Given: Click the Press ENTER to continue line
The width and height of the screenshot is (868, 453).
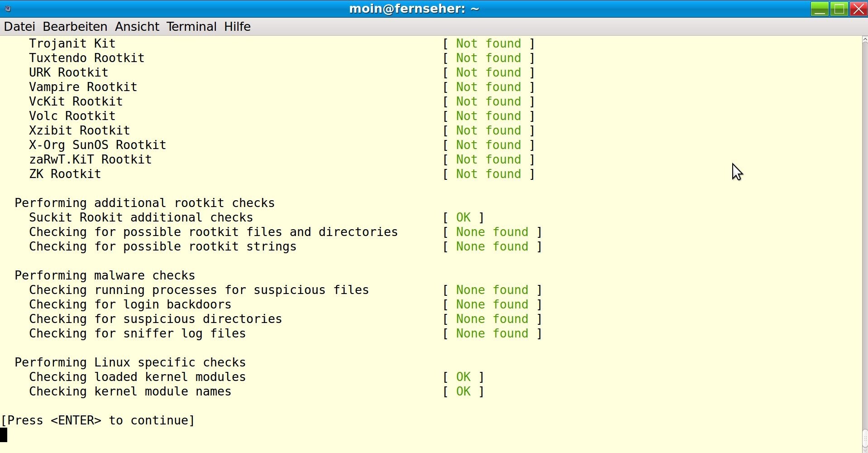Looking at the screenshot, I should coord(97,420).
